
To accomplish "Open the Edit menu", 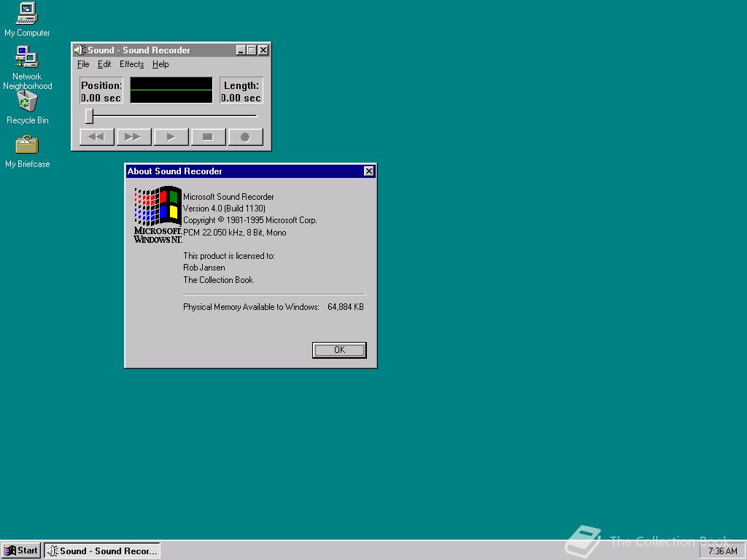I will point(104,64).
